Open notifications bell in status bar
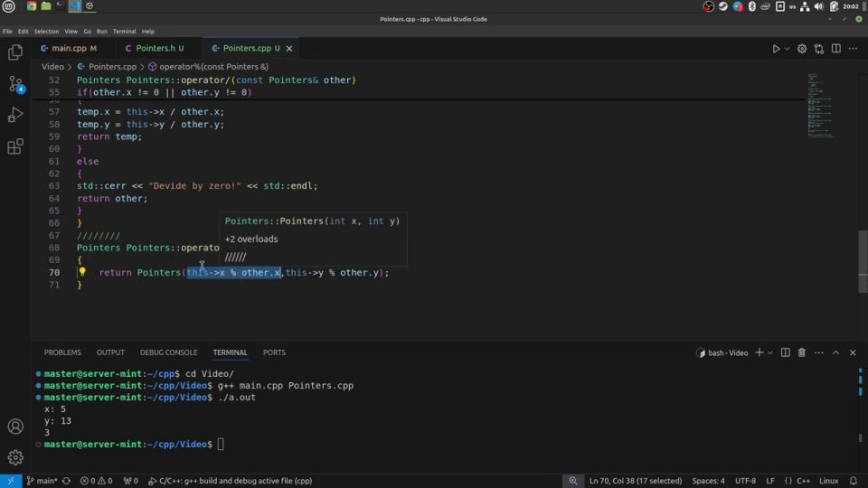This screenshot has height=488, width=868. click(853, 481)
